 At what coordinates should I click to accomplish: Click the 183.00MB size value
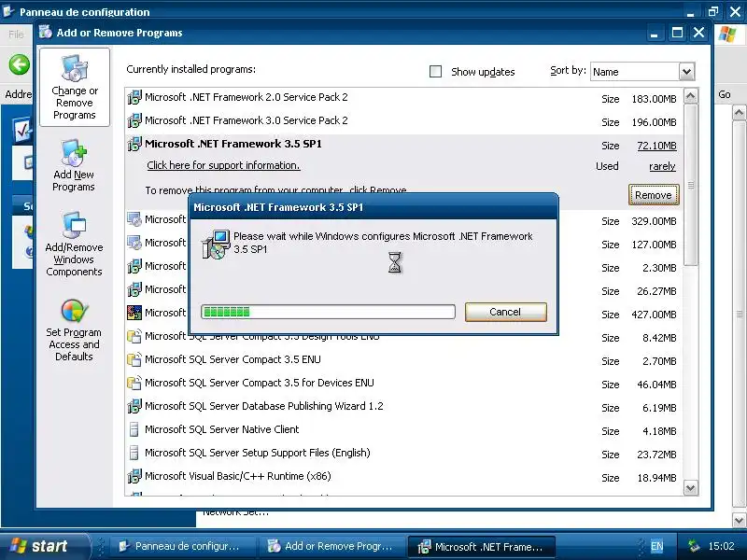(x=654, y=99)
